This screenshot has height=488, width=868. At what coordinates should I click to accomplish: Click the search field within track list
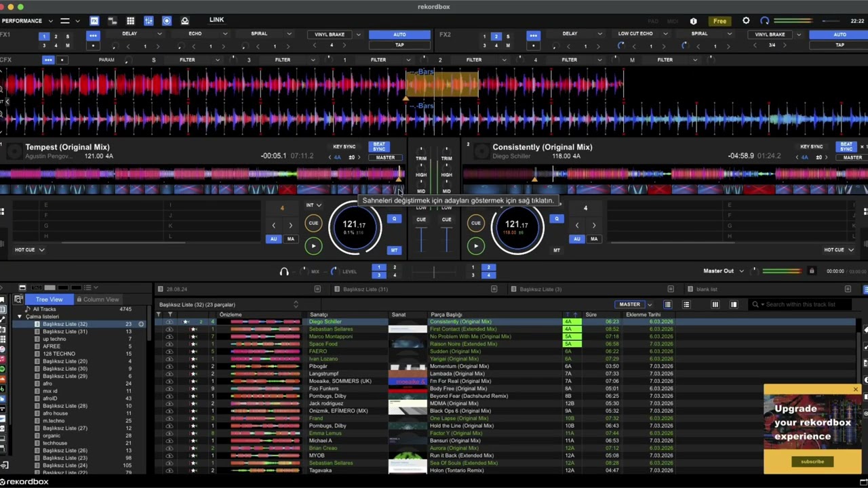800,304
